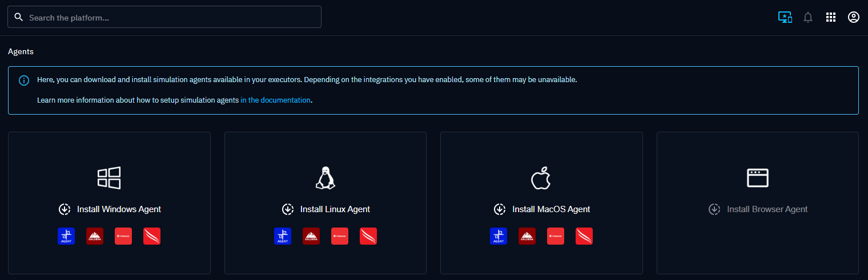Open the "in the documentation" link
868x280 pixels.
coord(275,100)
